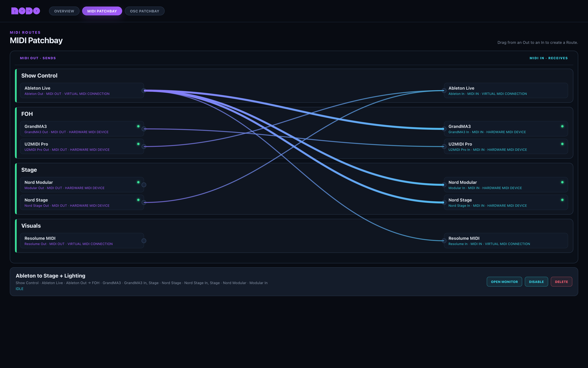Viewport: 588px width, 368px height.
Task: Open the Overview tab
Action: point(64,11)
